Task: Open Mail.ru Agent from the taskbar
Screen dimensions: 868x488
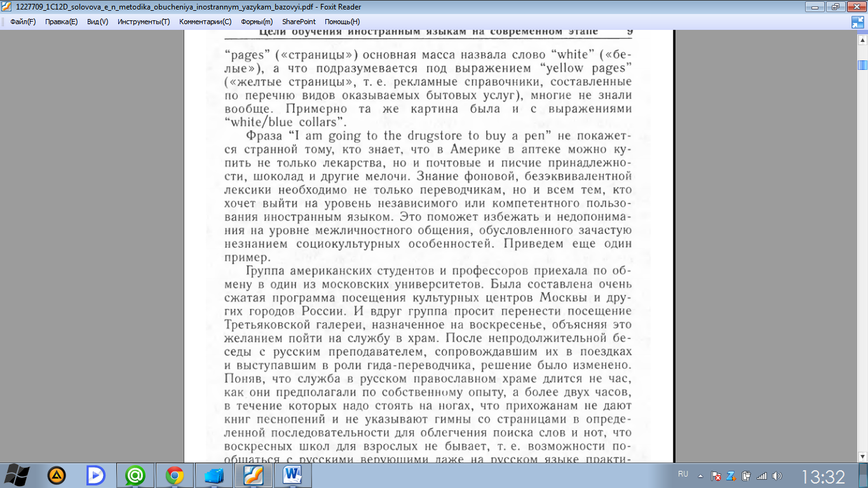Action: (135, 475)
